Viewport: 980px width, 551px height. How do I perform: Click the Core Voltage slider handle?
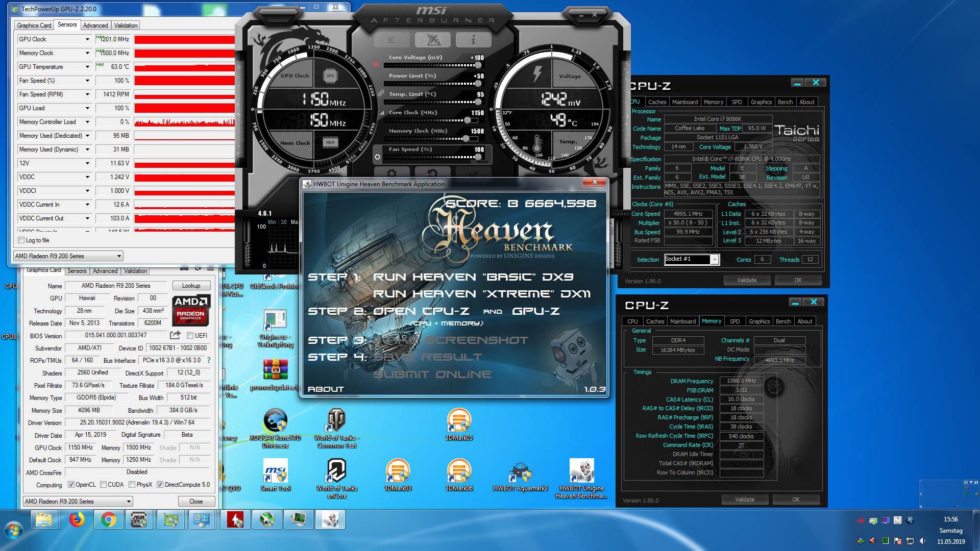(x=478, y=65)
